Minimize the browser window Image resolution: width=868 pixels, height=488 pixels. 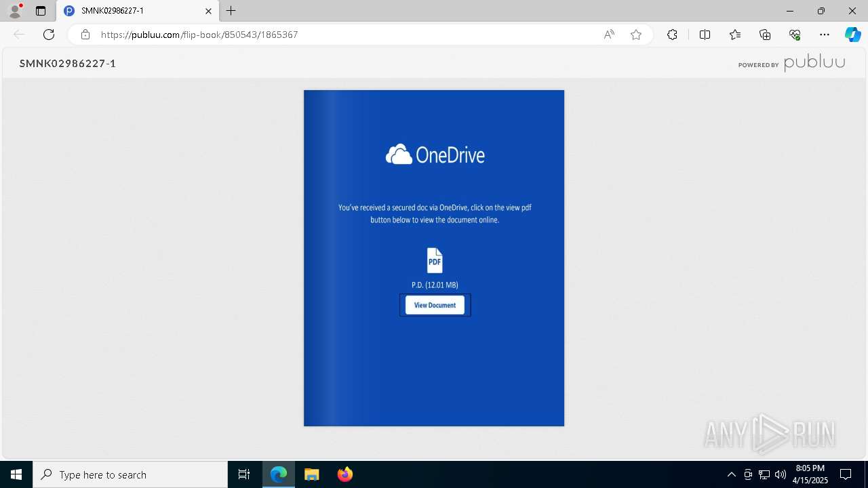[x=789, y=11]
